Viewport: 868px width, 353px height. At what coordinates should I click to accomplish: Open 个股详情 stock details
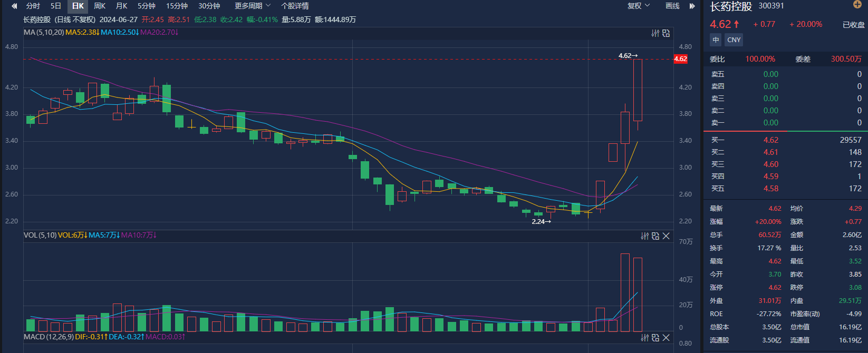295,6
